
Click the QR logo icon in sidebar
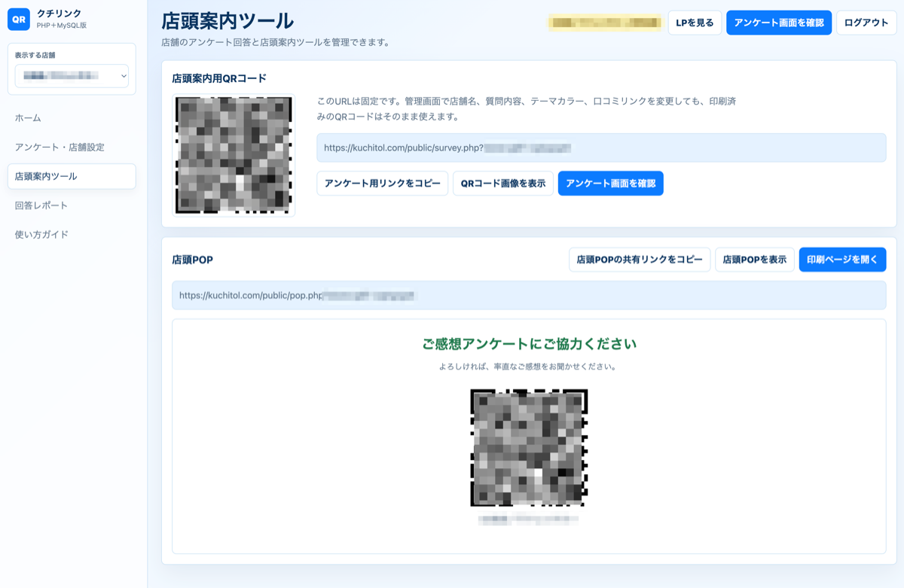click(x=19, y=20)
